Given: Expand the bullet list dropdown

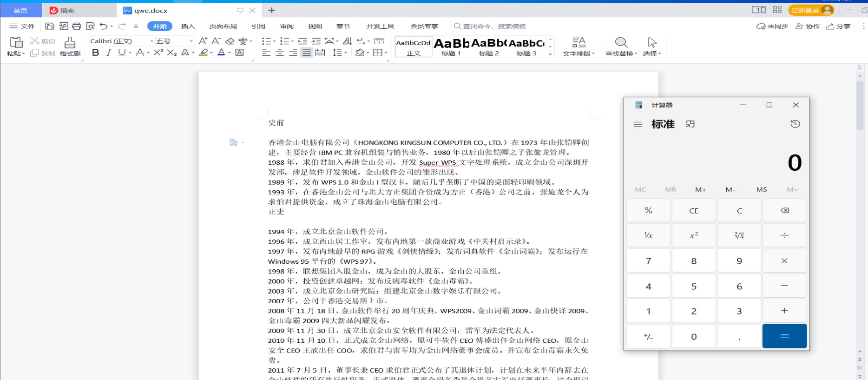Looking at the screenshot, I should [x=274, y=41].
